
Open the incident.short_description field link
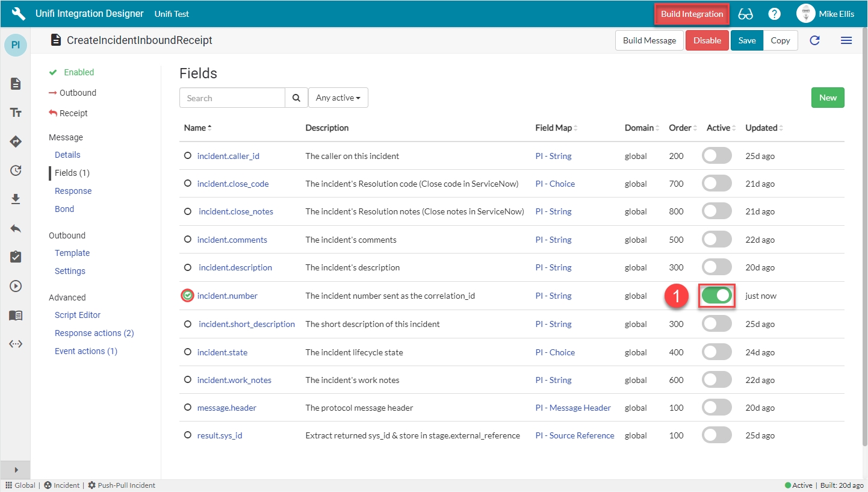(x=247, y=324)
